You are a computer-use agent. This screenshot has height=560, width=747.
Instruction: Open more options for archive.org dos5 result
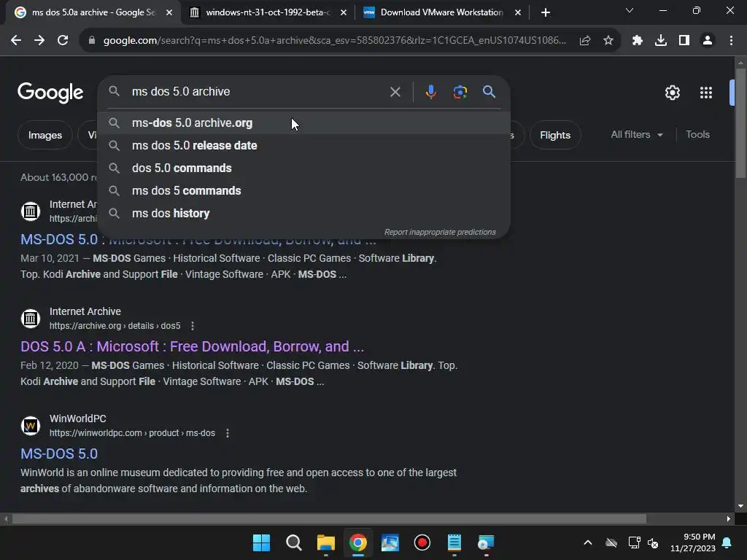[193, 326]
